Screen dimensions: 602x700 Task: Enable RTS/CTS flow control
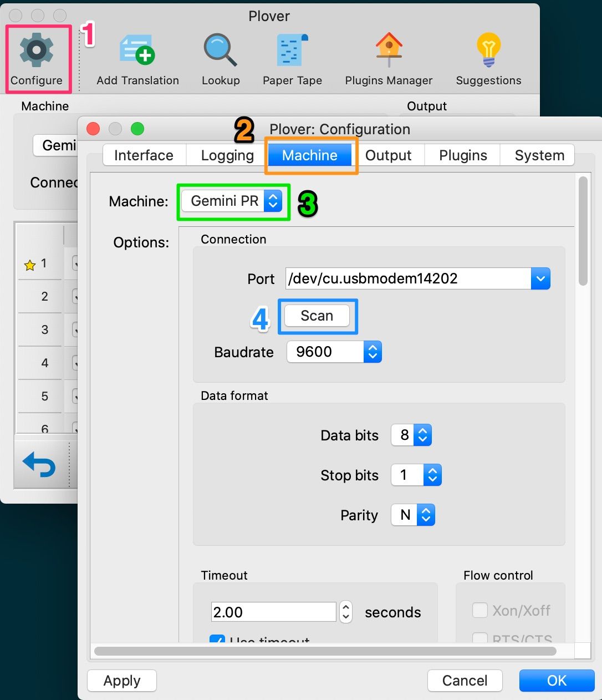[479, 638]
